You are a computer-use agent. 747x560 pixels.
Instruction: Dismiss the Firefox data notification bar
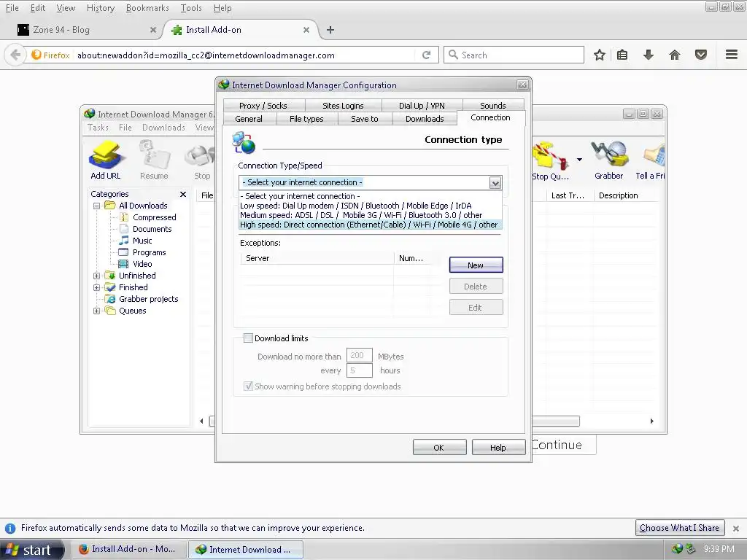(735, 528)
